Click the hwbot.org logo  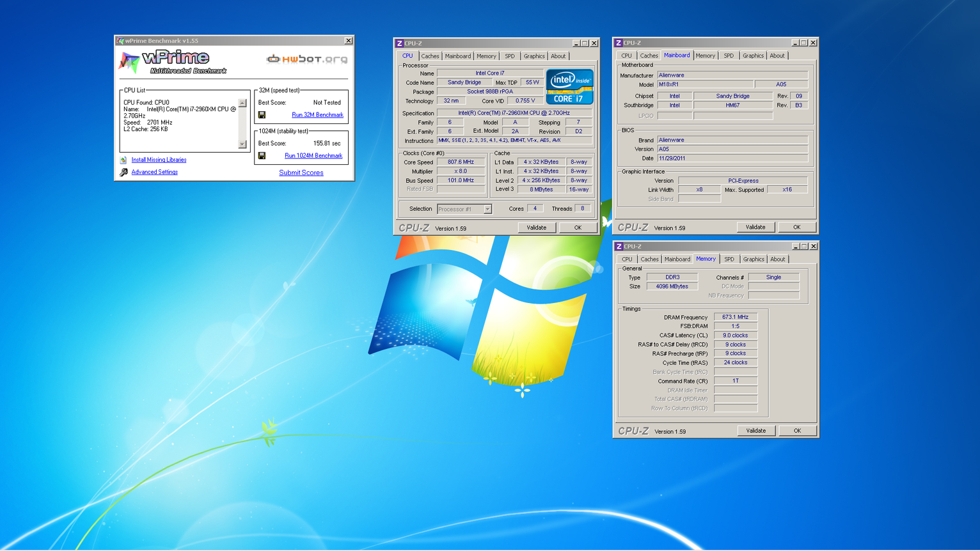pyautogui.click(x=307, y=59)
